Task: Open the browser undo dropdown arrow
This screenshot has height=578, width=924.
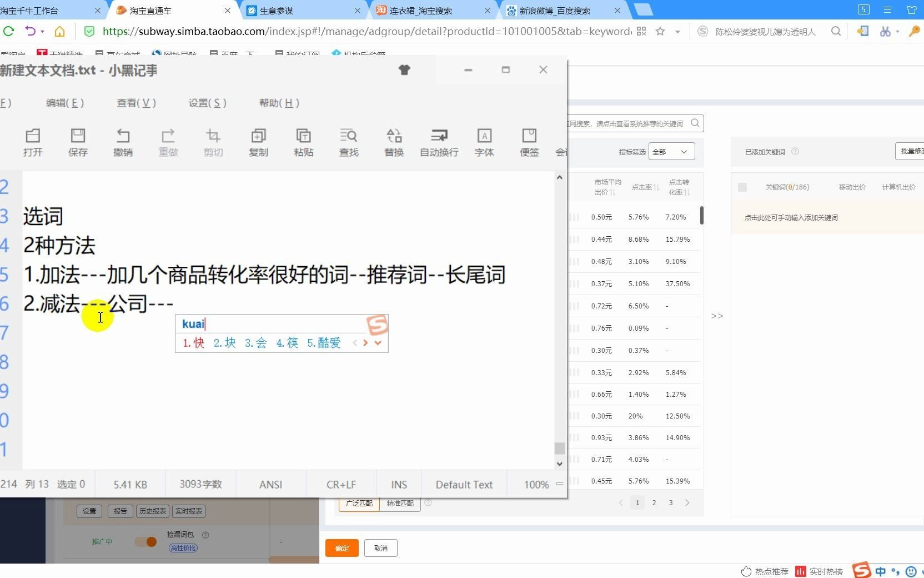Action: pos(42,32)
